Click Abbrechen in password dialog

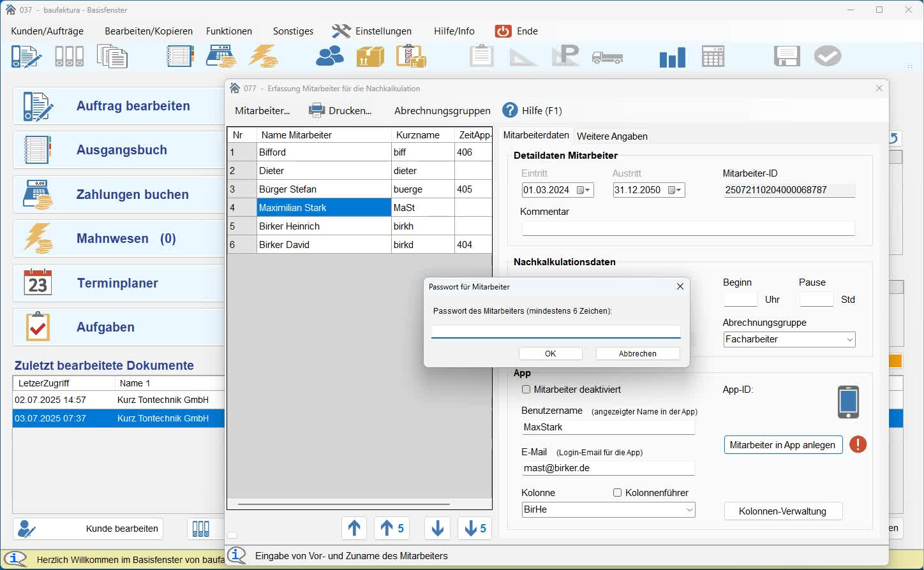tap(637, 353)
